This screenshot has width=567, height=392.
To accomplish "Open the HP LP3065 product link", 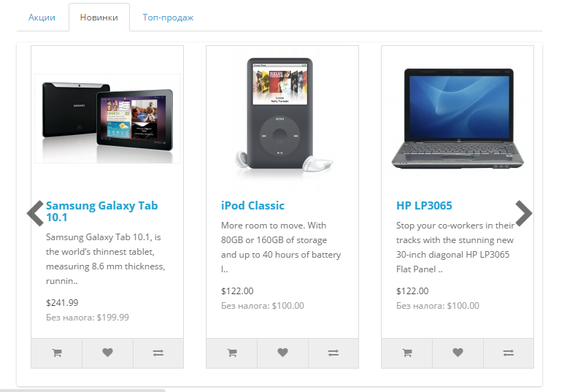I will (x=424, y=205).
